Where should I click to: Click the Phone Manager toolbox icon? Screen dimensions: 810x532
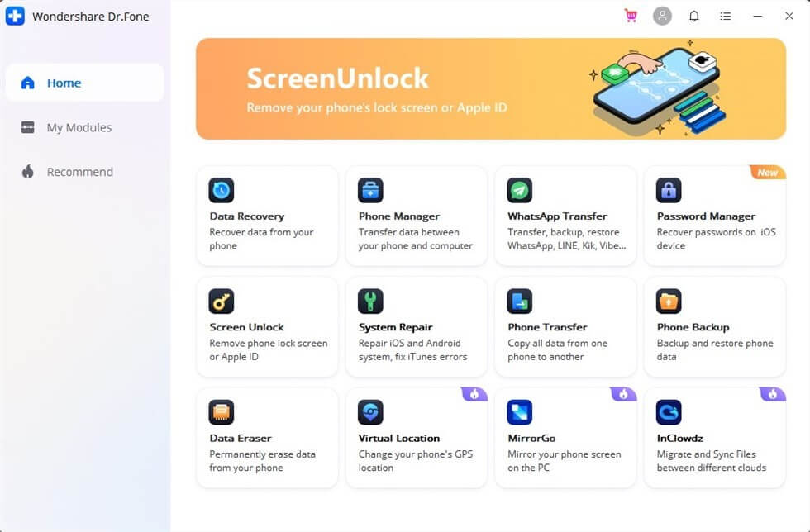point(370,190)
